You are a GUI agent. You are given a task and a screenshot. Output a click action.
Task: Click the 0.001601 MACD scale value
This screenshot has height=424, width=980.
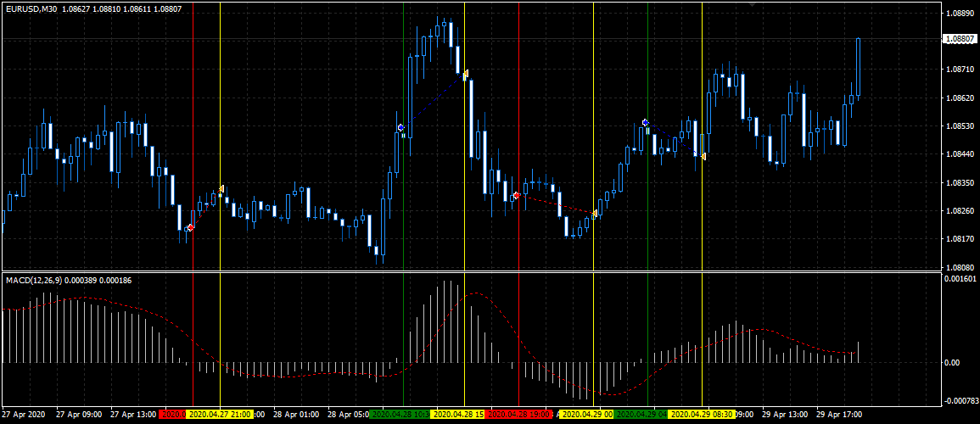[x=960, y=278]
